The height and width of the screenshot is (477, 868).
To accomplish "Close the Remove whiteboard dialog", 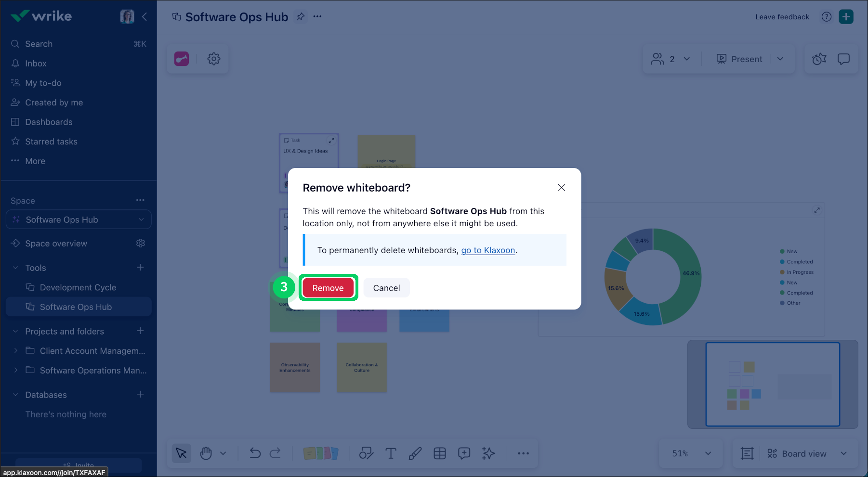I will 562,188.
